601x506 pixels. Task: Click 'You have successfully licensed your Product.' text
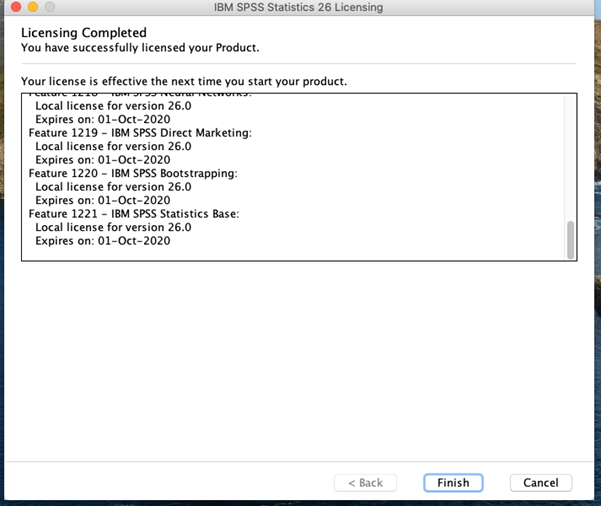[140, 48]
